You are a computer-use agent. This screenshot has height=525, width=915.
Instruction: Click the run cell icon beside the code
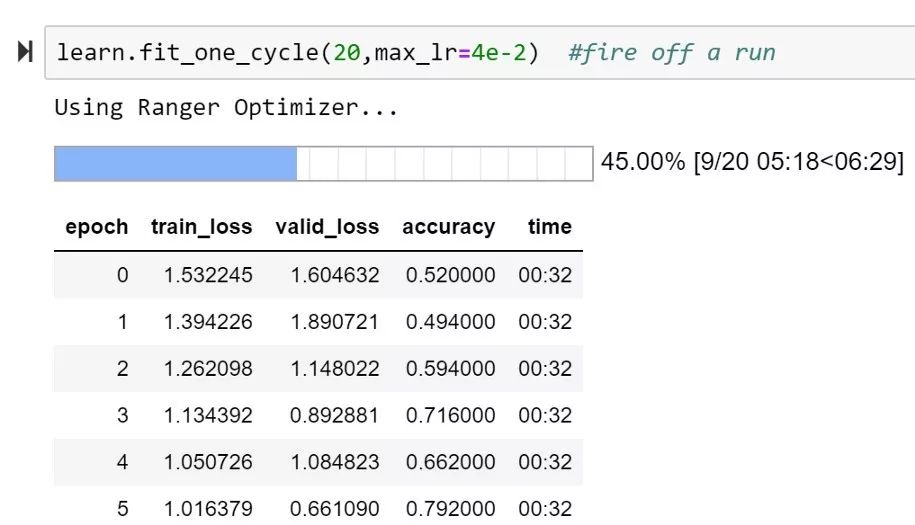[x=25, y=52]
